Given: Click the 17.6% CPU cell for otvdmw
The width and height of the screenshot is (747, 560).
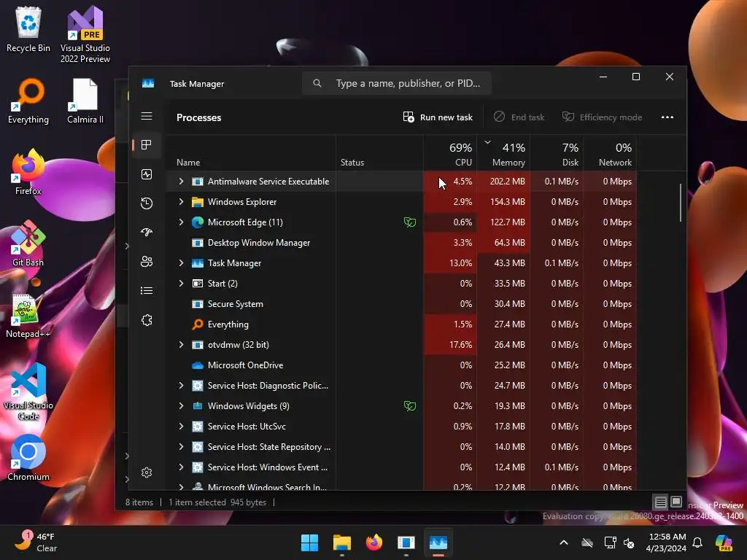Looking at the screenshot, I should [450, 345].
